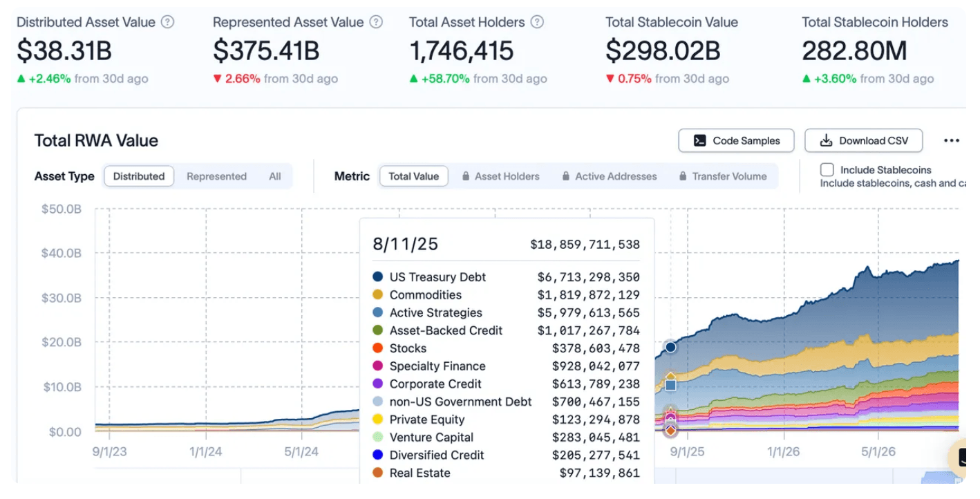Click the Represented Asset Value help icon
Viewport: 980px width, 499px height.
(376, 22)
